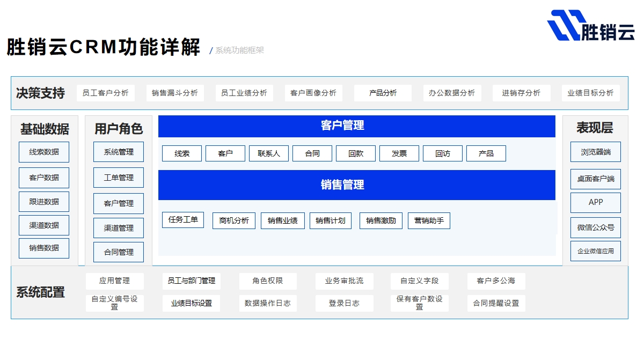Open 业绩目标分析 at the far right

click(x=590, y=93)
